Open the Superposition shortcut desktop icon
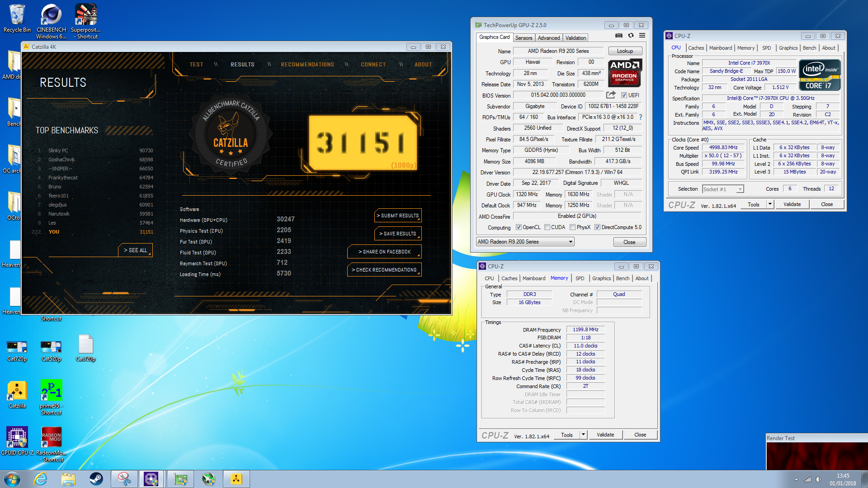The width and height of the screenshot is (868, 488). coord(85,21)
